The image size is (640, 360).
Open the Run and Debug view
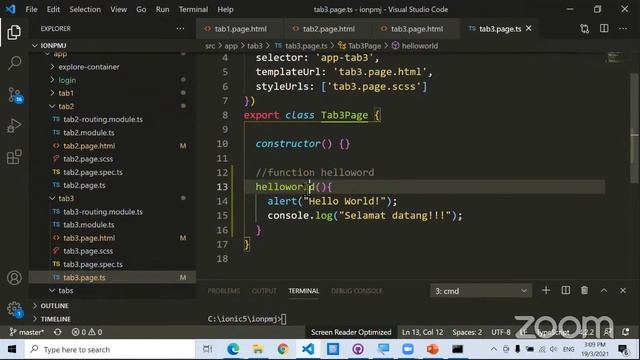pos(14,126)
